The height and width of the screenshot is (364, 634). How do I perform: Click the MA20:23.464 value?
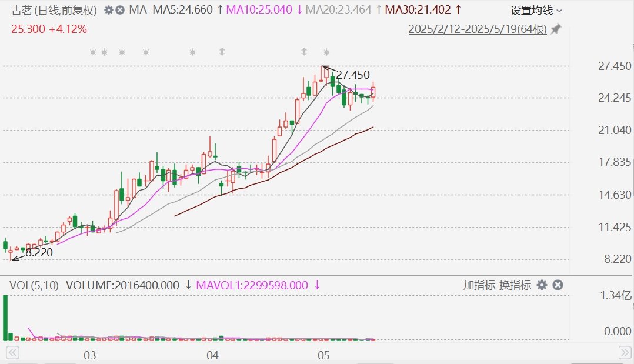tap(338, 10)
